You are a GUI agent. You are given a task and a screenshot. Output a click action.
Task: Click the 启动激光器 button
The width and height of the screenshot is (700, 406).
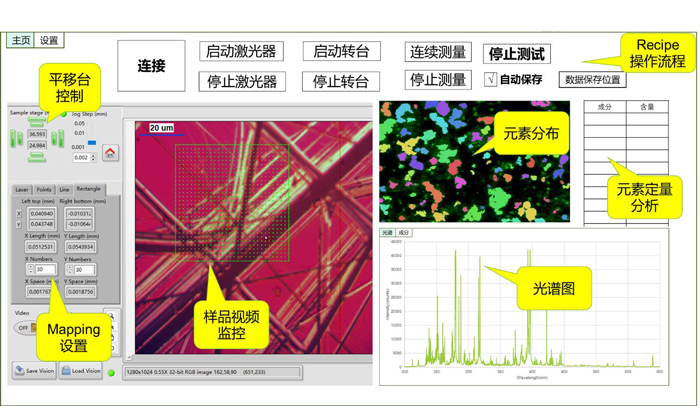(241, 52)
